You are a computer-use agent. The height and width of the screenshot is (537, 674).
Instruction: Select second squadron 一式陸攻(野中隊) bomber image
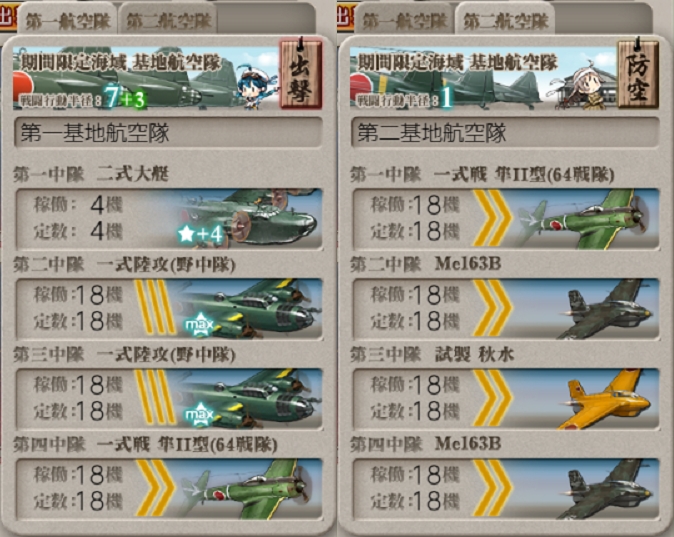click(x=249, y=309)
